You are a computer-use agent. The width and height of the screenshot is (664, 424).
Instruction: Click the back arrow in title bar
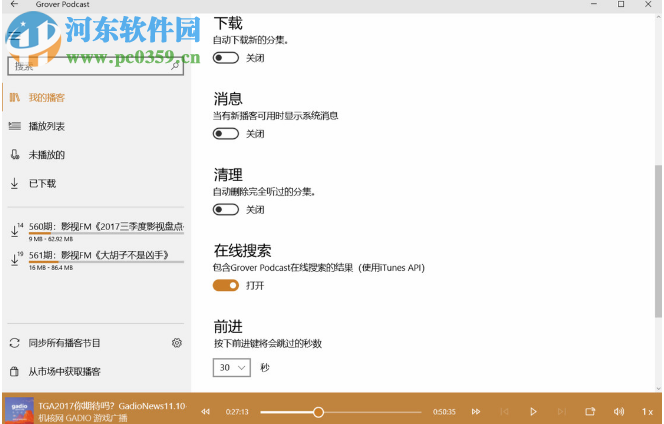(x=14, y=4)
